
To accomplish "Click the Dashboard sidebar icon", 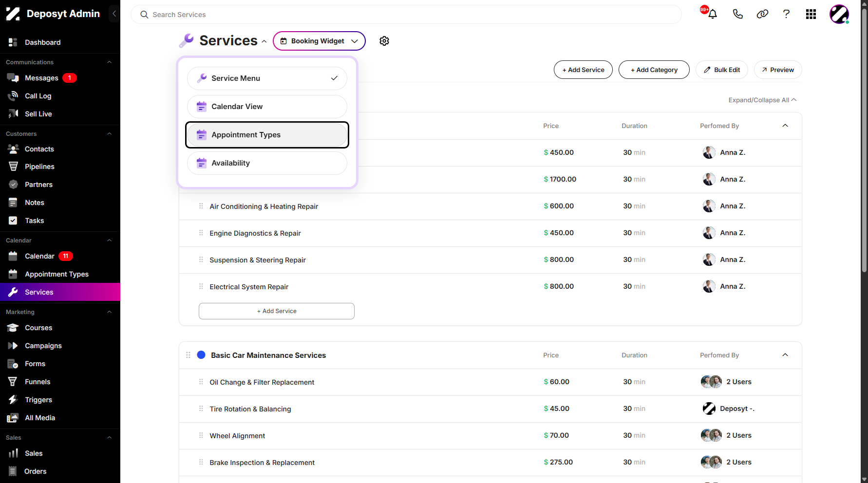I will tap(13, 42).
